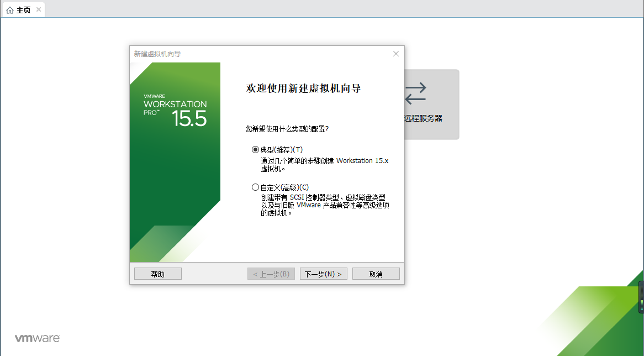This screenshot has width=644, height=356.
Task: Click the 取消 button
Action: tap(376, 274)
